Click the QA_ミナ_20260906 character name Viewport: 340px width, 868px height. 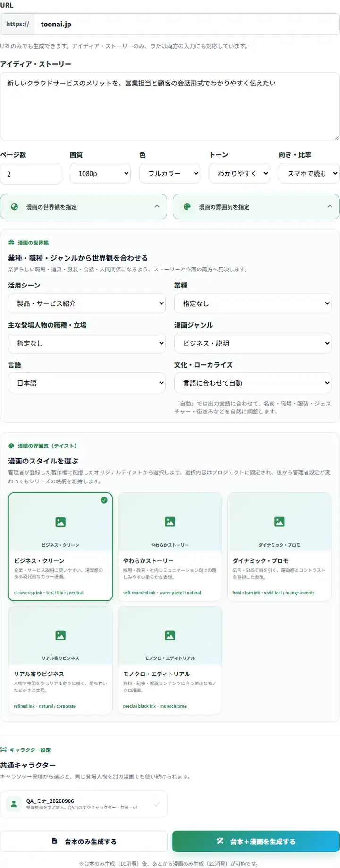(50, 801)
